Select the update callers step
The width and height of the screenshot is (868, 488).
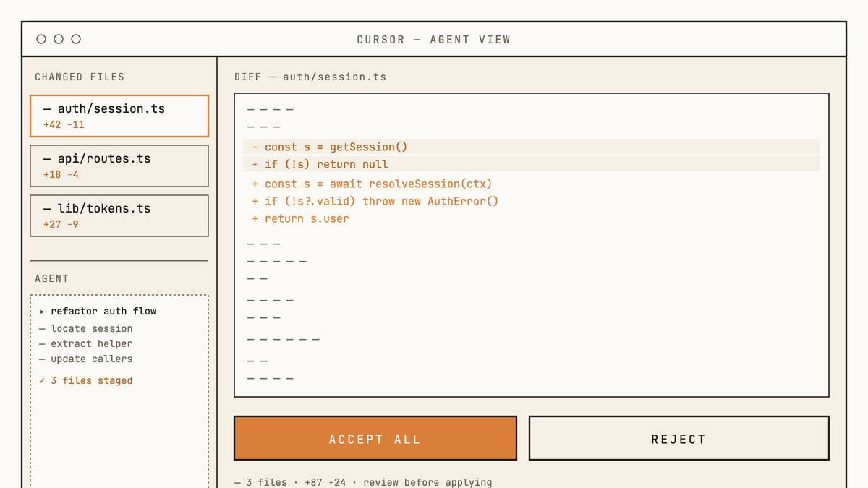(86, 359)
